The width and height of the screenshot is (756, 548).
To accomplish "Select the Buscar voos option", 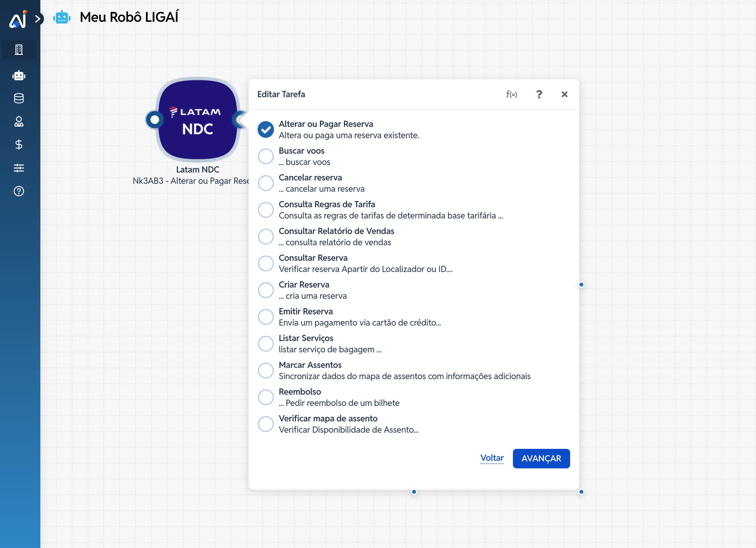I will click(266, 156).
